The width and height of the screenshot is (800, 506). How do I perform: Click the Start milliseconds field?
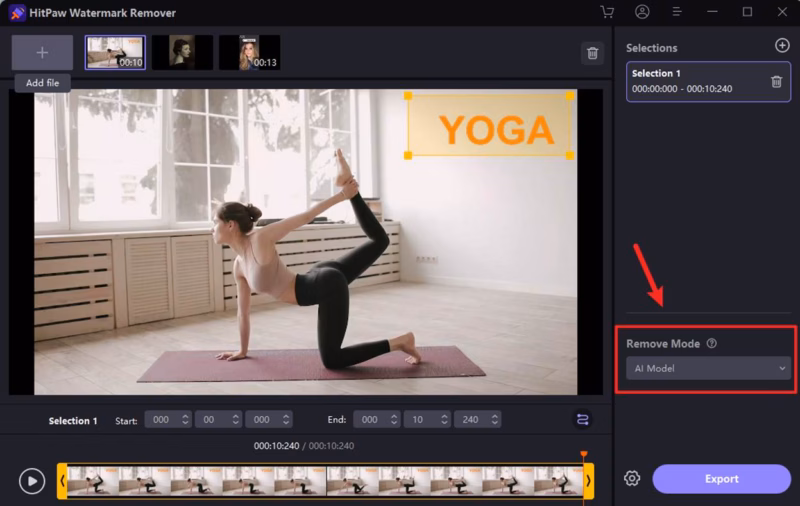click(x=269, y=419)
